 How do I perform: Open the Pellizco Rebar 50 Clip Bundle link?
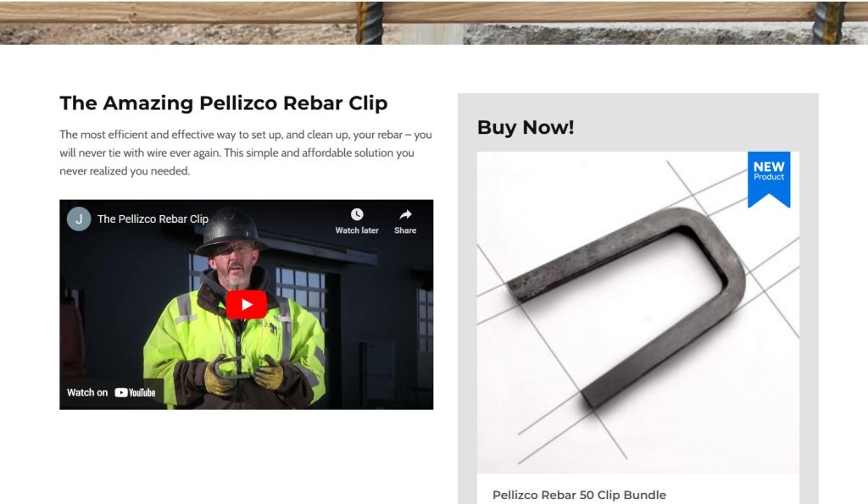pos(579,496)
